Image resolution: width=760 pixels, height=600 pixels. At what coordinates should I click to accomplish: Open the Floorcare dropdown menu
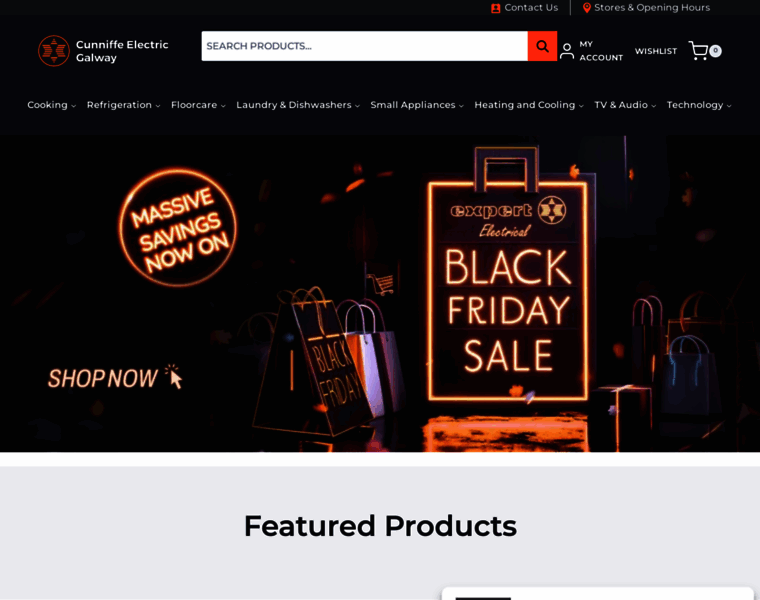(198, 105)
